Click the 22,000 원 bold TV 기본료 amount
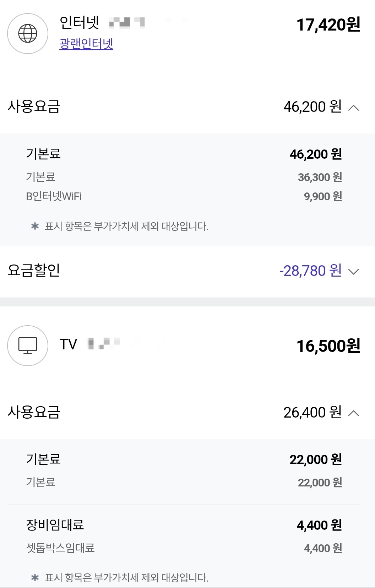This screenshot has width=375, height=588. [x=315, y=460]
